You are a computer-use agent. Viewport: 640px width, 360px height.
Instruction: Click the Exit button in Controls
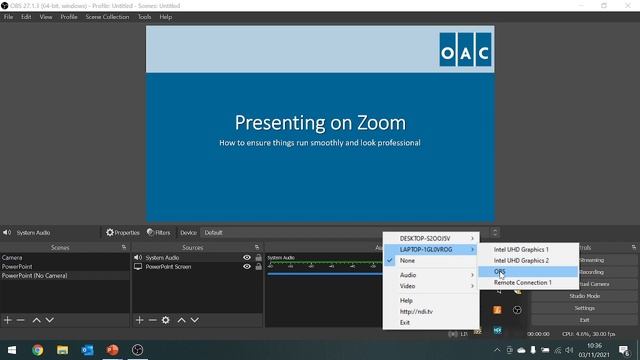584,320
